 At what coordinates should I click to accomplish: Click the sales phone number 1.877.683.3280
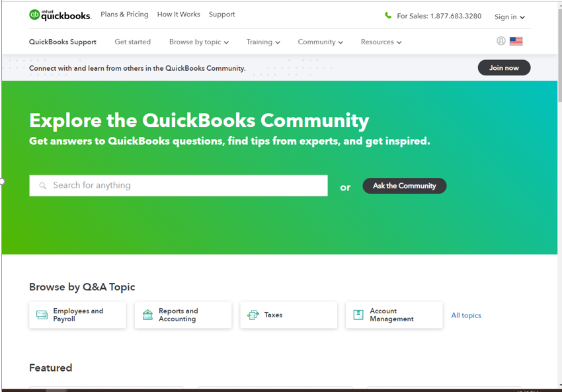coord(456,16)
